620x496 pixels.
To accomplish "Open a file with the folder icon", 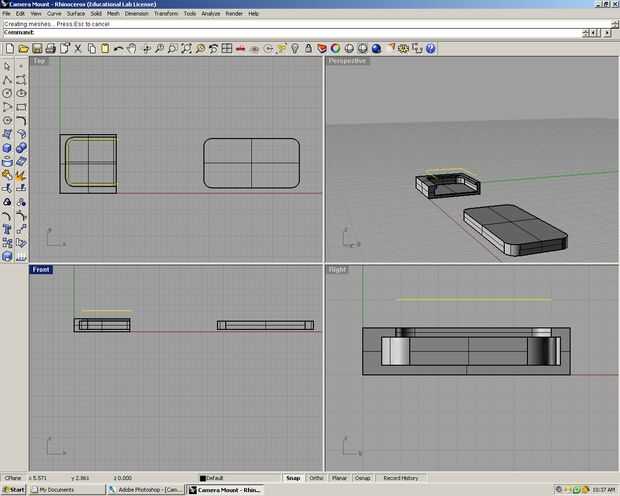I will [24, 49].
